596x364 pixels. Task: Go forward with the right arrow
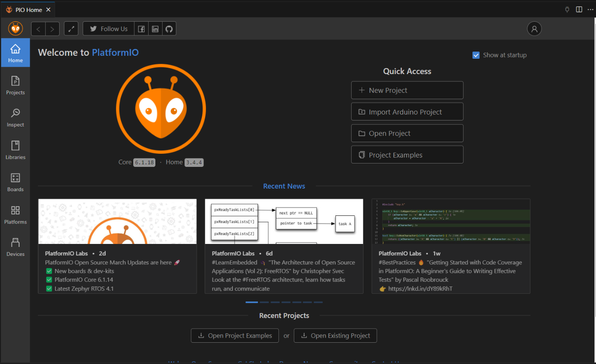(x=52, y=29)
